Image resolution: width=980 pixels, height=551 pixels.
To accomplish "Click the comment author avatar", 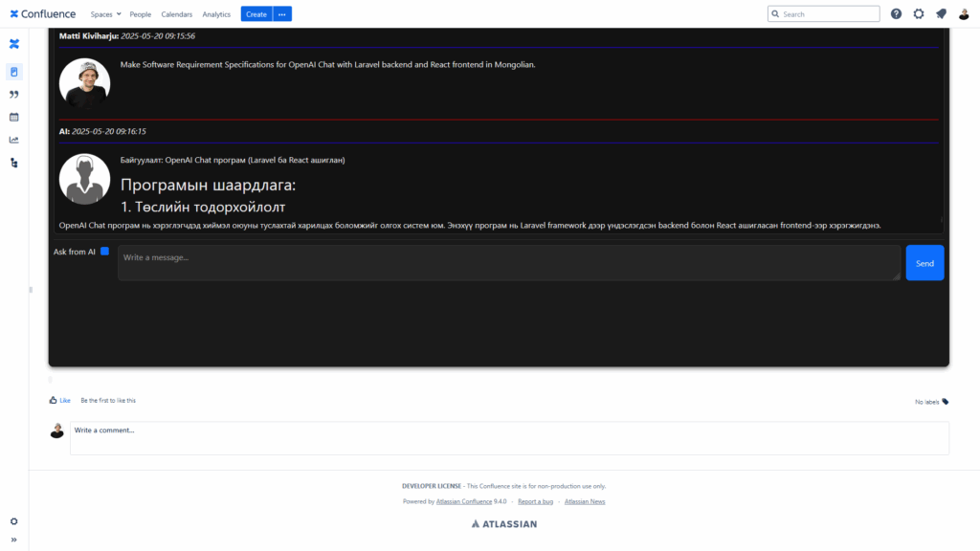I will 56,430.
